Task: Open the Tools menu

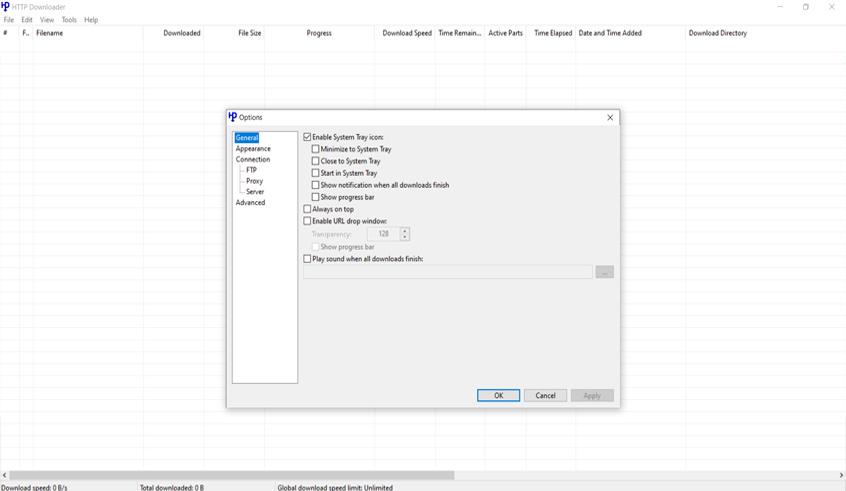Action: pos(69,19)
